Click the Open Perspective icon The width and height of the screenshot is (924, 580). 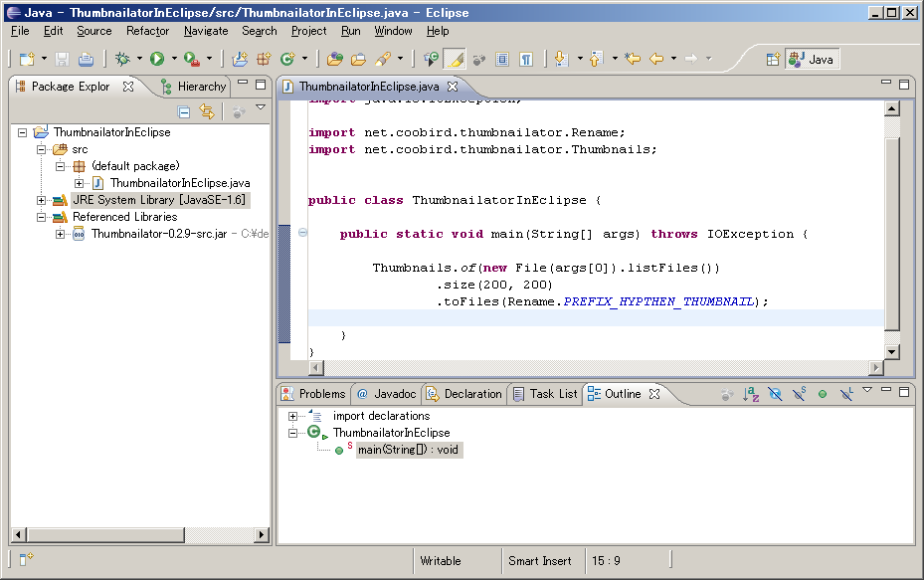click(773, 59)
